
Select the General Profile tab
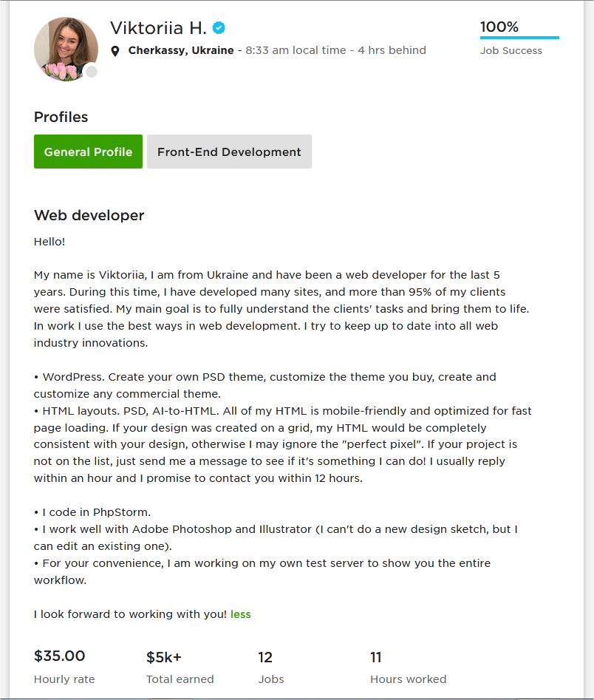88,152
